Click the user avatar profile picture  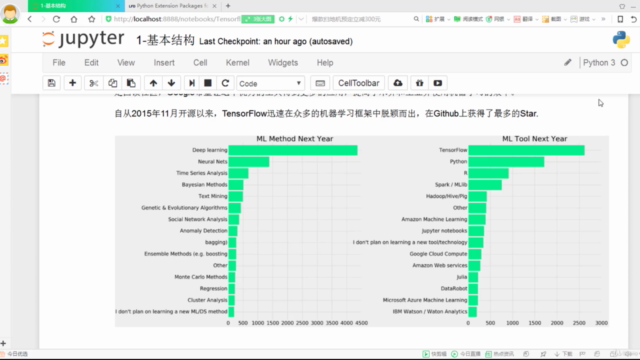tap(10, 13)
